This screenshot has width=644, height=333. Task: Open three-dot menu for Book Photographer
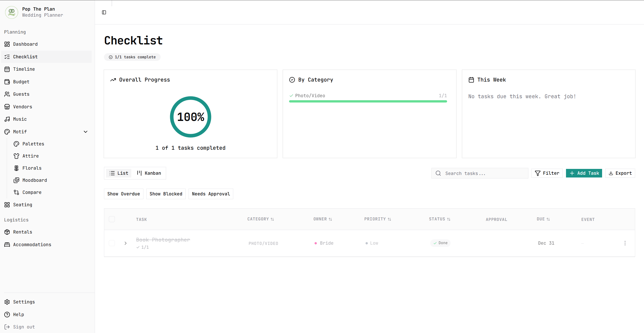pyautogui.click(x=625, y=243)
